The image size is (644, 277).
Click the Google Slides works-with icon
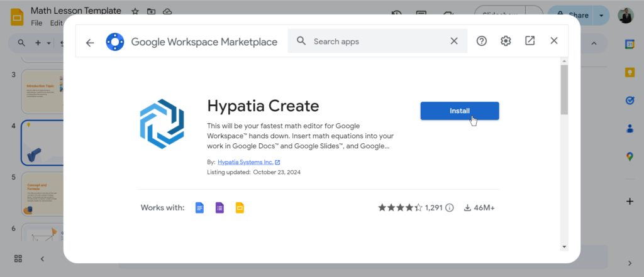coord(239,208)
